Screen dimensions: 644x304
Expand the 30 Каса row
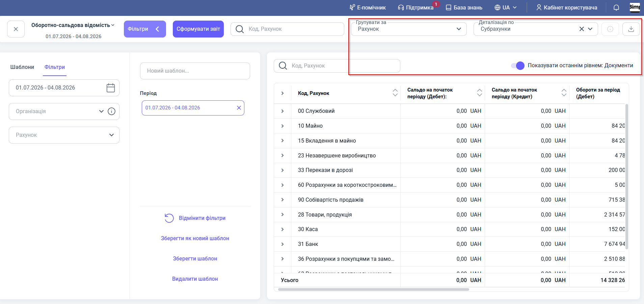(283, 229)
